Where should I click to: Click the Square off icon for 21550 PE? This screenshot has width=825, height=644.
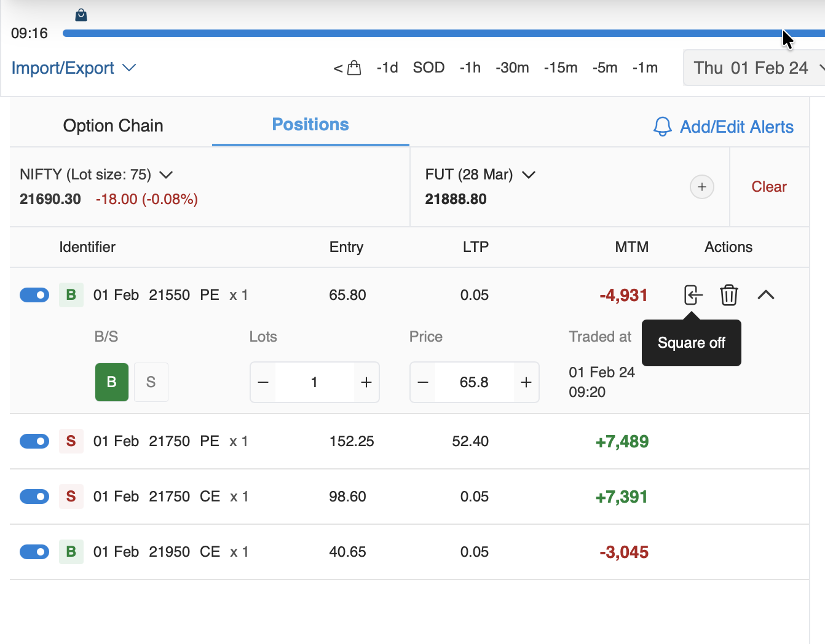click(693, 295)
